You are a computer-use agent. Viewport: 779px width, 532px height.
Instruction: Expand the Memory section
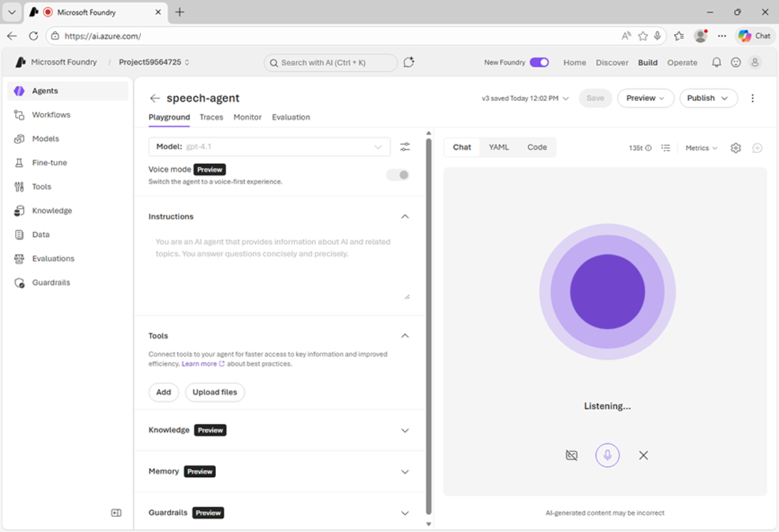[405, 472]
